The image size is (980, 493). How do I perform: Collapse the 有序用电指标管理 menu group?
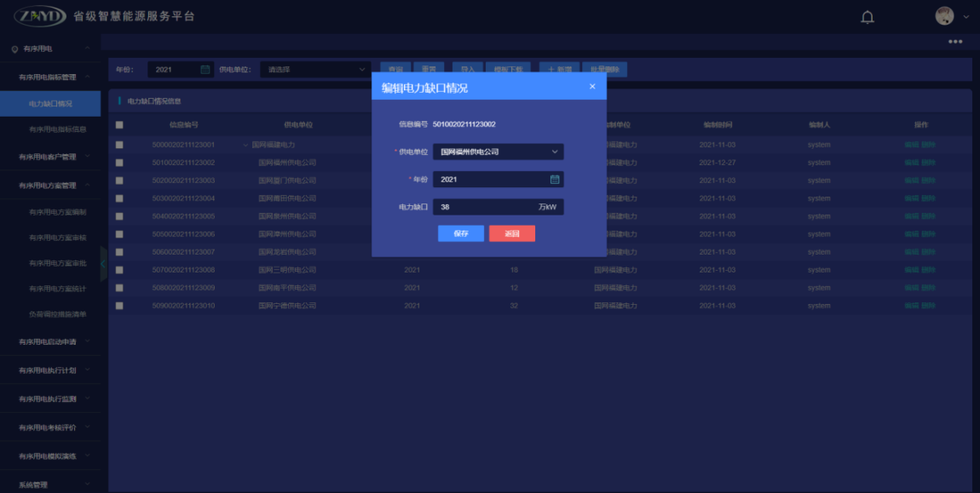pos(88,77)
